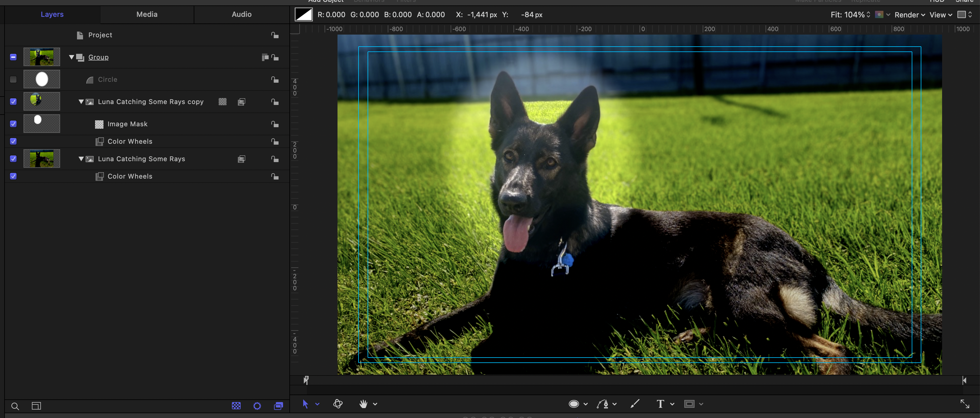980x418 pixels.
Task: Choose the 3D Transform orbit tool
Action: coord(338,404)
